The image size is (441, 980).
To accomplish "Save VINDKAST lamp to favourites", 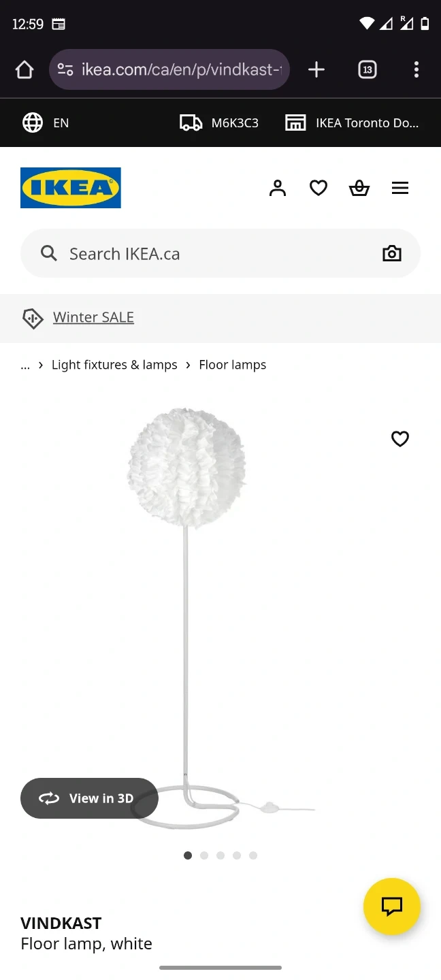I will 400,439.
